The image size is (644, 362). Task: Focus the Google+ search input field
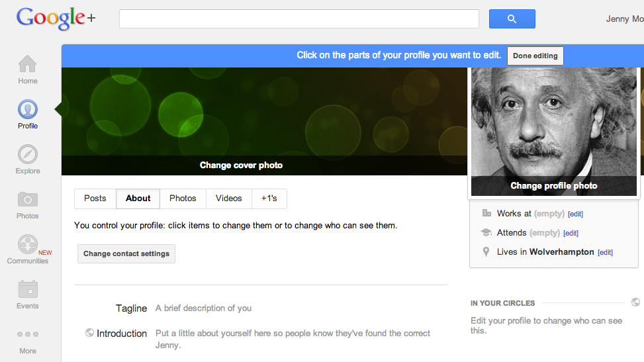coord(299,19)
